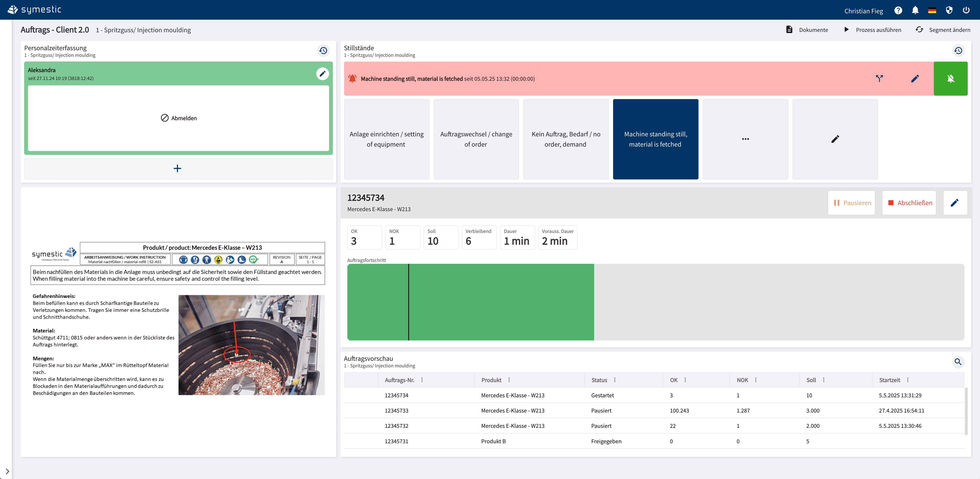Image resolution: width=980 pixels, height=479 pixels.
Task: Open OK column menu
Action: 685,380
